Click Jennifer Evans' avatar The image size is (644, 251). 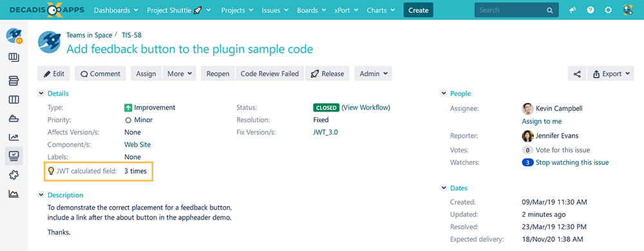[527, 136]
